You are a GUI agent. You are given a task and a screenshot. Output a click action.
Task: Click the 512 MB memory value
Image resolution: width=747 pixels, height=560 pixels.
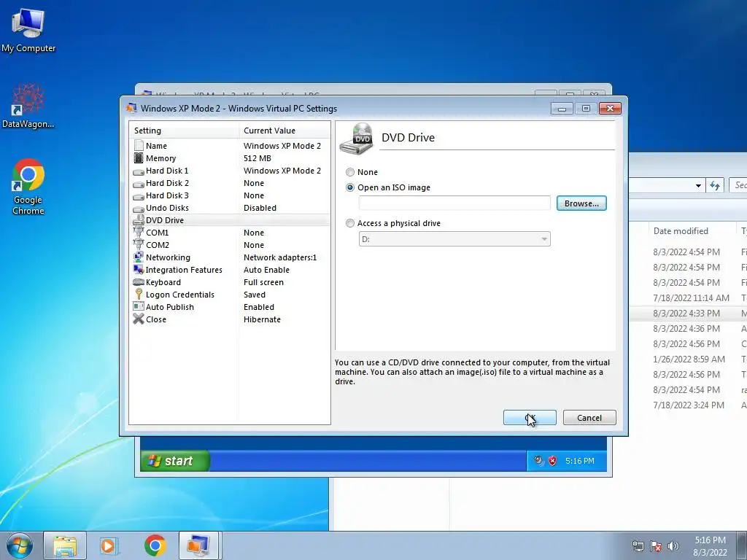tap(258, 158)
